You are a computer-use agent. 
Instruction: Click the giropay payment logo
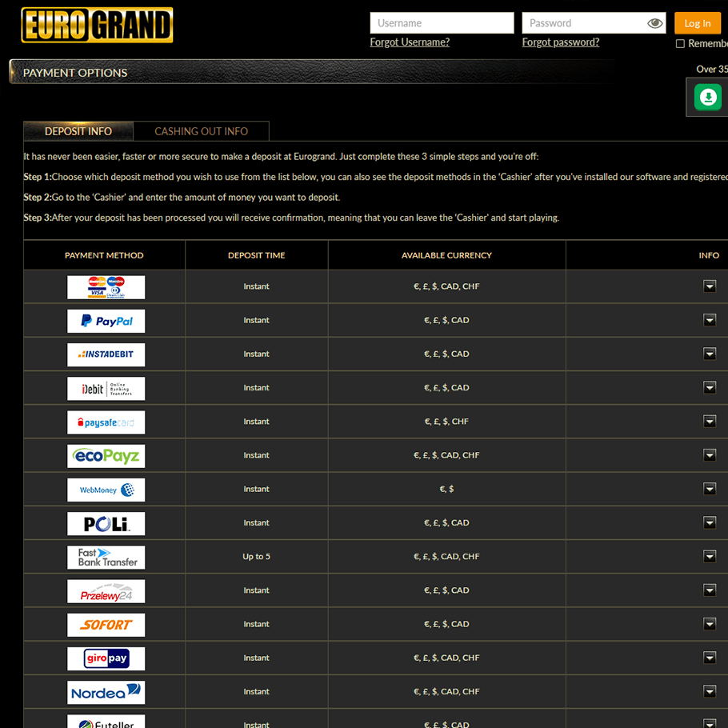click(106, 659)
